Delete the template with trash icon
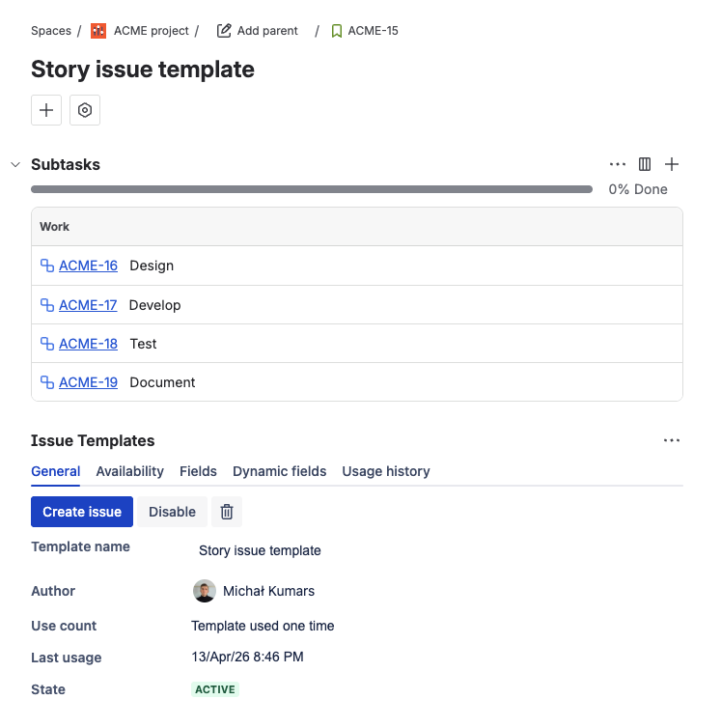Screen dimensions: 721x728 (227, 512)
